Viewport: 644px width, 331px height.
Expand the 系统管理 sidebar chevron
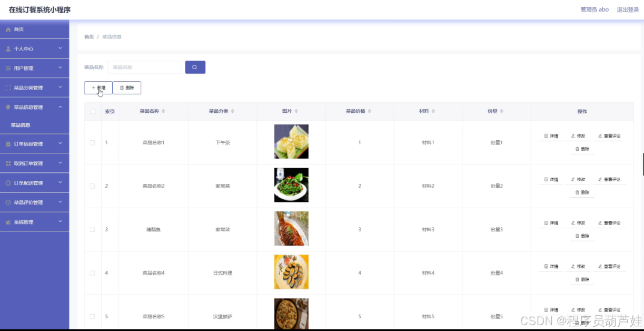[60, 221]
